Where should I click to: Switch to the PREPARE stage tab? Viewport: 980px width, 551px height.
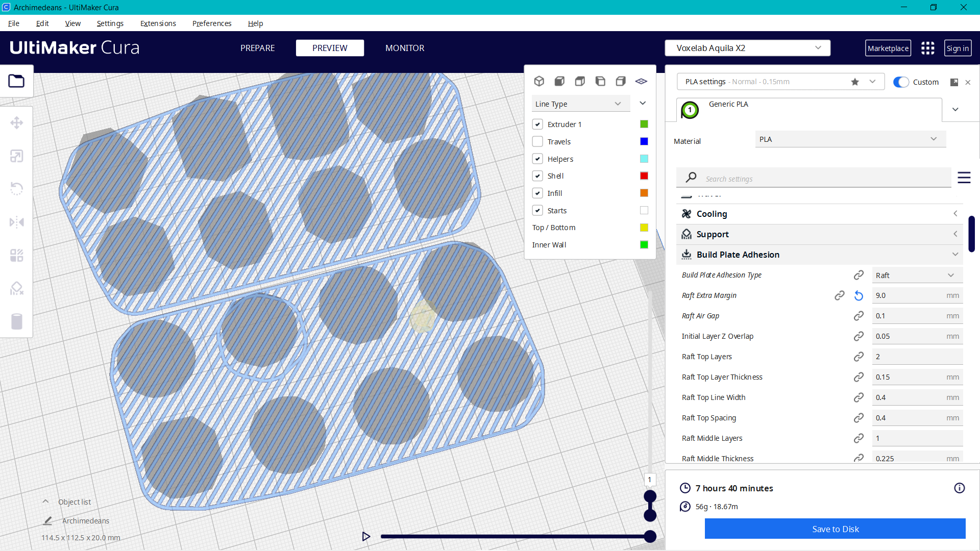tap(257, 48)
